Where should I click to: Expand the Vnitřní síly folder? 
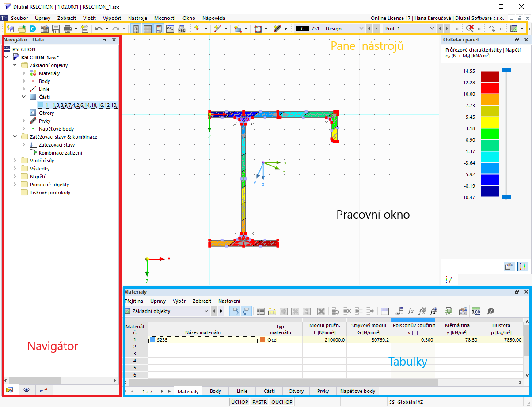[x=15, y=161]
